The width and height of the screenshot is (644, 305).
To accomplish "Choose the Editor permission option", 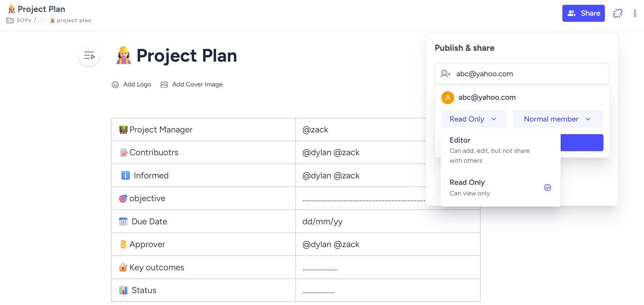I will 500,150.
